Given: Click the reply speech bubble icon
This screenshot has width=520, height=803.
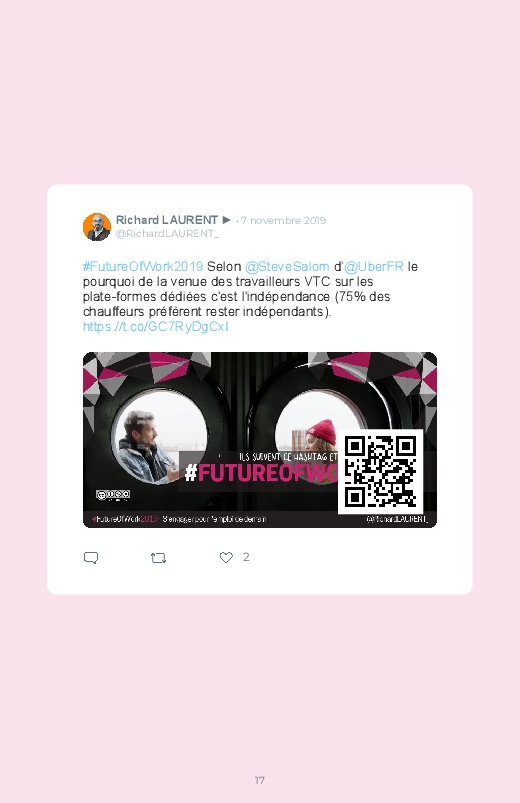Looking at the screenshot, I should [x=91, y=558].
